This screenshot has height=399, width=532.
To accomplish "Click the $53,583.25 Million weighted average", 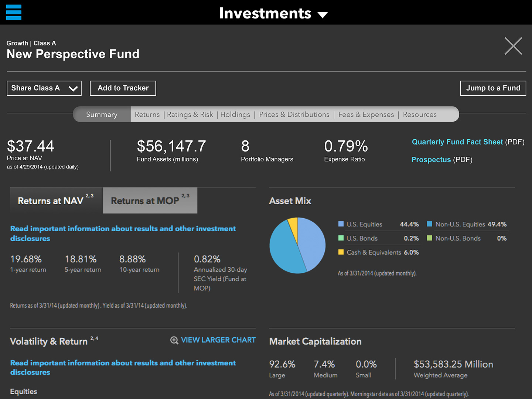I will 453,364.
